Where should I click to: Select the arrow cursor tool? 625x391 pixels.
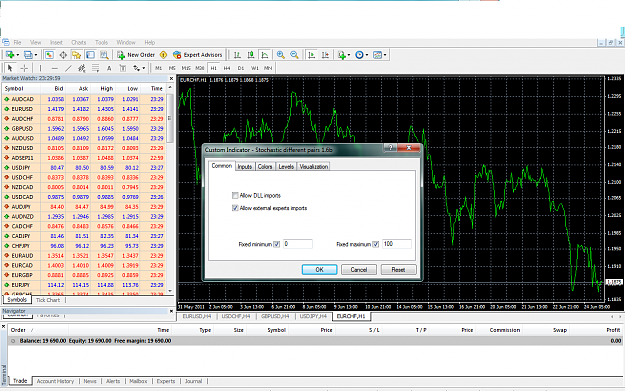10,68
